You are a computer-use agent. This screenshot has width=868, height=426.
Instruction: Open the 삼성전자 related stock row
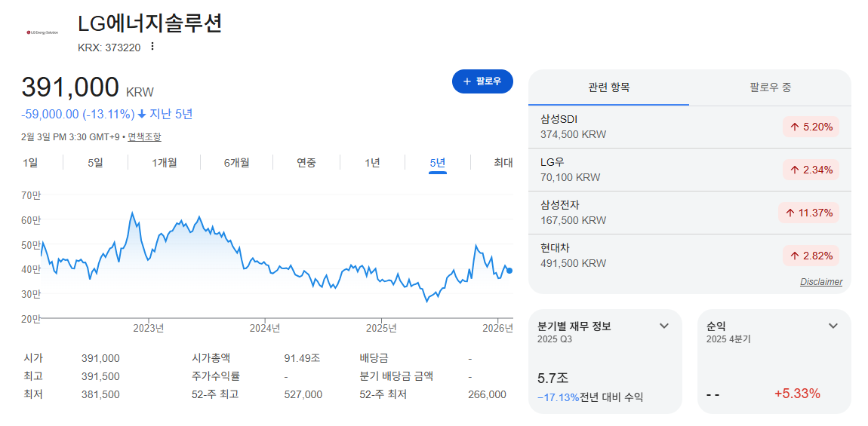tap(690, 213)
